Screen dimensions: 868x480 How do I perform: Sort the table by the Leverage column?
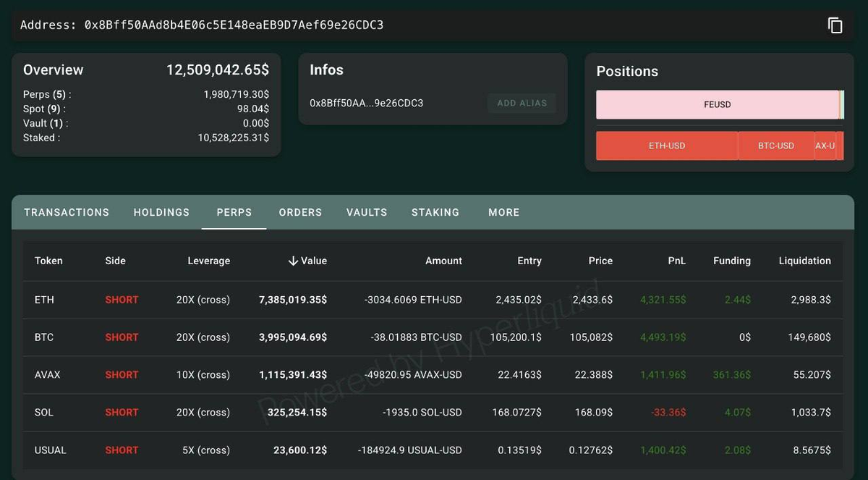tap(208, 261)
